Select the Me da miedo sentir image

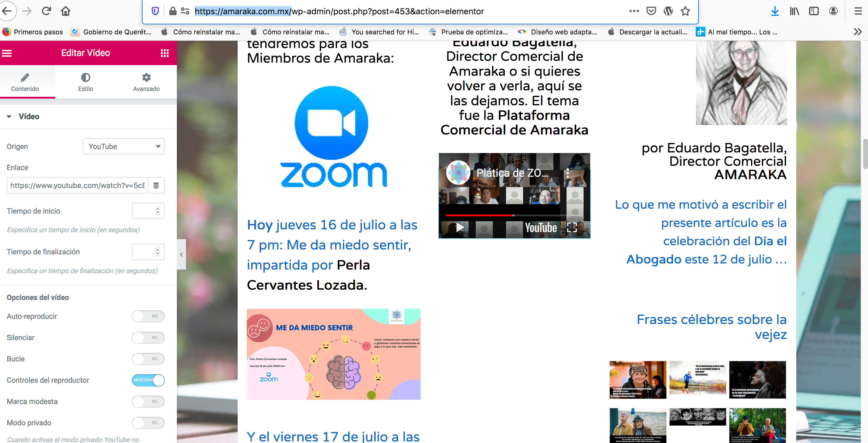(x=334, y=354)
